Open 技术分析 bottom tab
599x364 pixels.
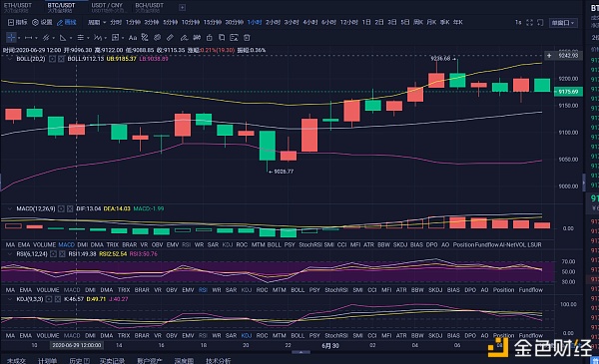(x=218, y=361)
